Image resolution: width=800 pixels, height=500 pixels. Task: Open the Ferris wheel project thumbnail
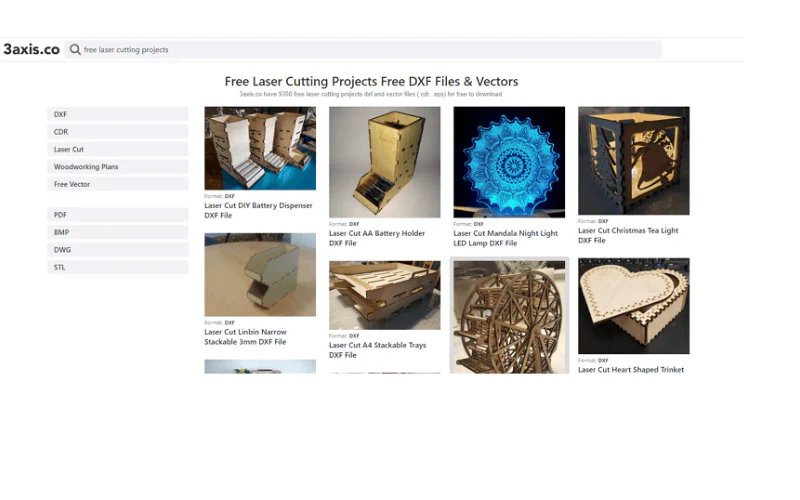point(509,317)
